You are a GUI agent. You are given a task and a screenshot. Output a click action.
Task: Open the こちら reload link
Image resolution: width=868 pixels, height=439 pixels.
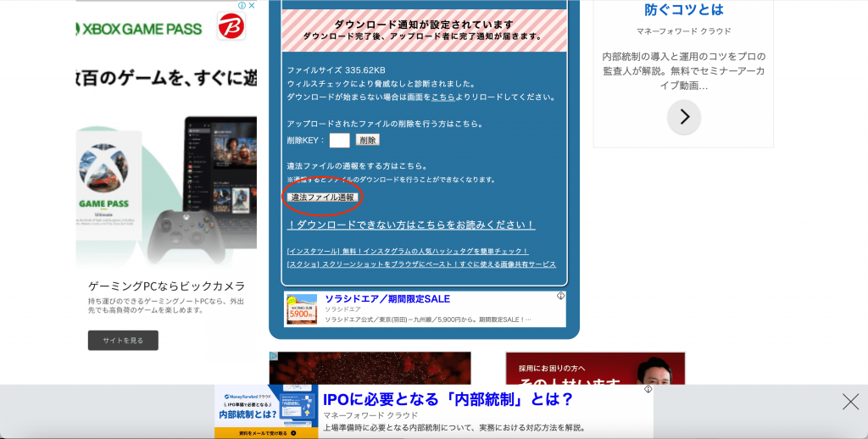(x=442, y=97)
